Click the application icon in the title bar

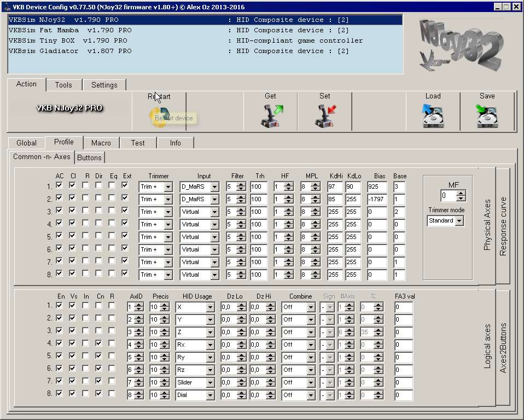[7, 7]
